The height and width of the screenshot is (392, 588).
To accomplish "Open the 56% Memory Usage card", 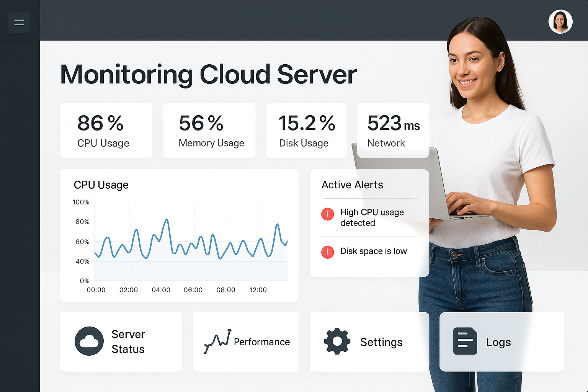I will point(209,130).
